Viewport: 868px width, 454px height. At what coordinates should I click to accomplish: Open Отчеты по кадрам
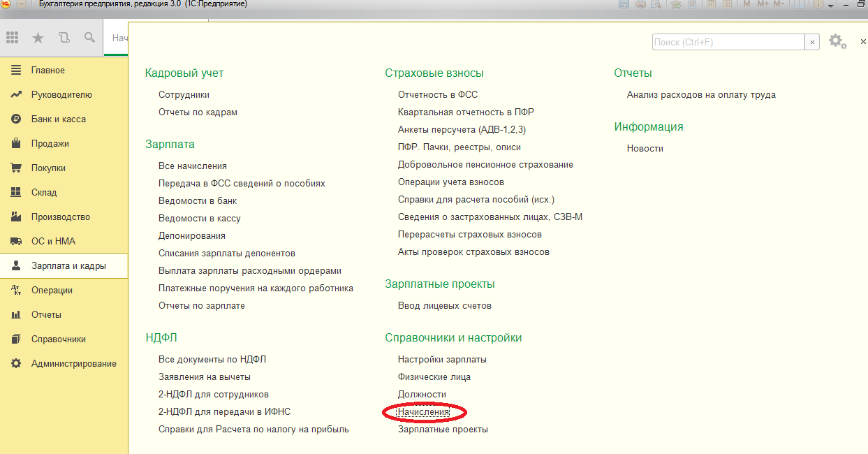(x=198, y=112)
